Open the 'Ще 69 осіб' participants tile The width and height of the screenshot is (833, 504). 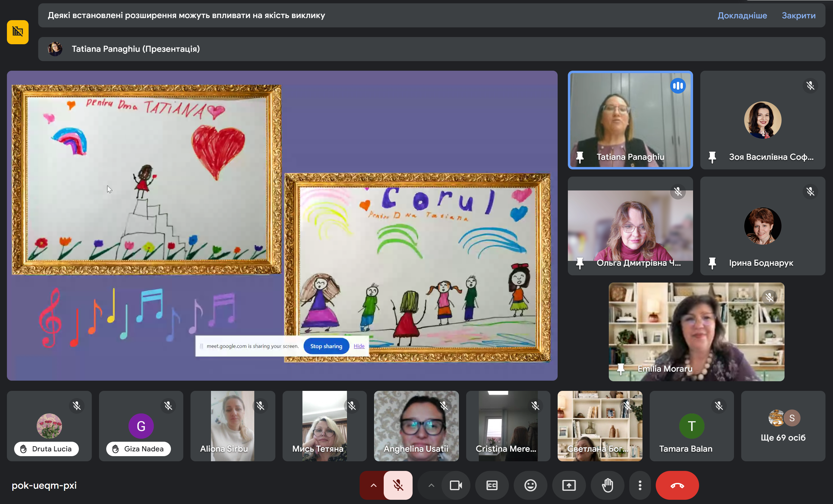pyautogui.click(x=783, y=426)
